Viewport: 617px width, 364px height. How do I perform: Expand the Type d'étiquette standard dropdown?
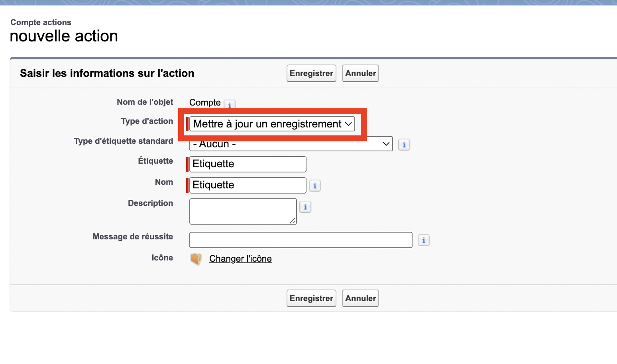coord(291,144)
